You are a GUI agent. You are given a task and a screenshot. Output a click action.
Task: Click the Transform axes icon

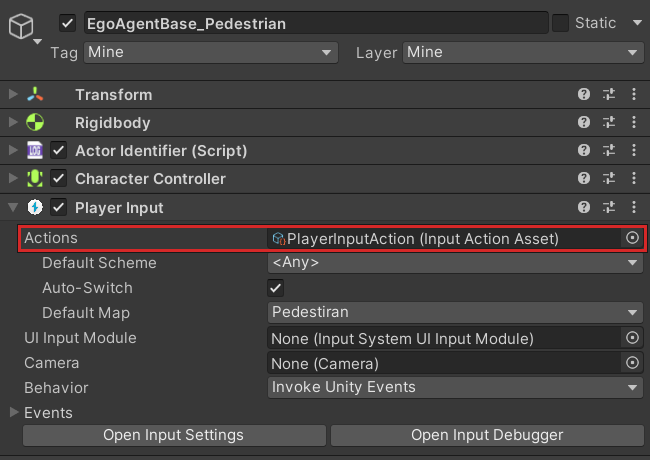[x=35, y=94]
